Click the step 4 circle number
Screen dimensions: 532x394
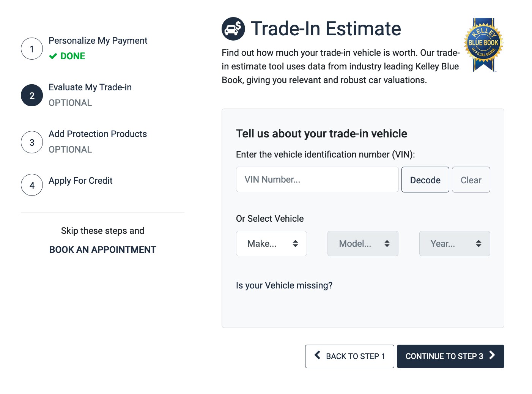coord(32,185)
